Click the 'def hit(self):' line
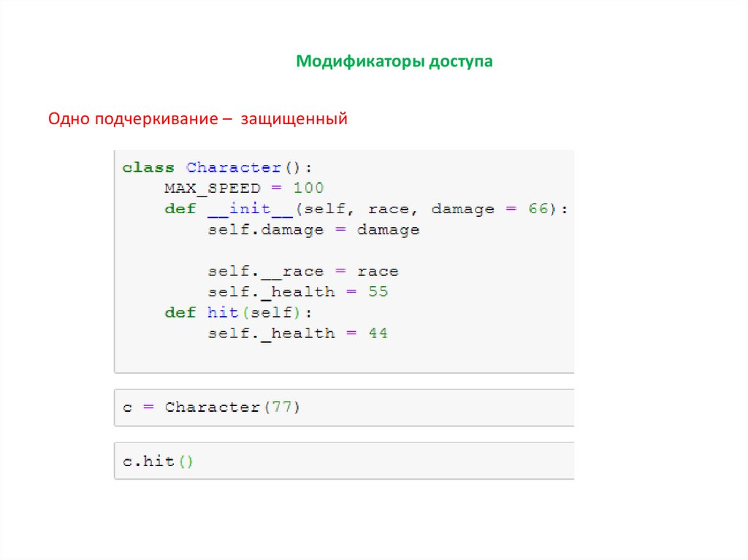This screenshot has width=748, height=560. (x=238, y=312)
